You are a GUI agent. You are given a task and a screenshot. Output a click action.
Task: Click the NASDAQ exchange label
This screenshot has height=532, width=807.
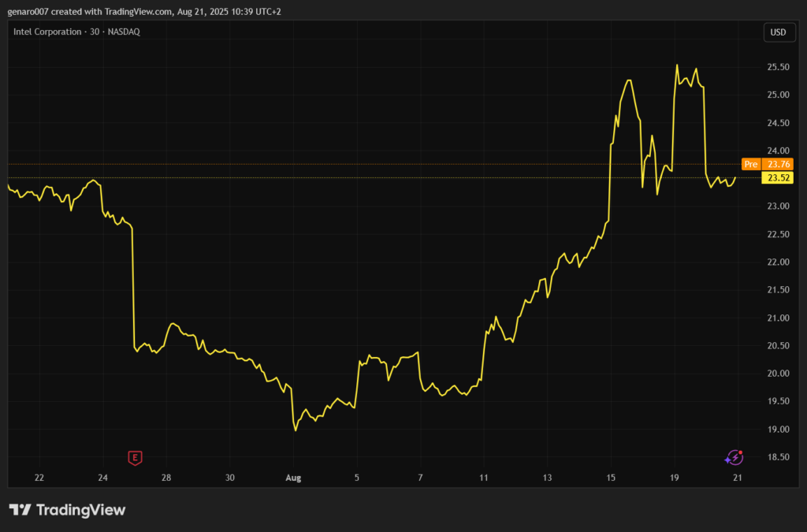point(125,32)
